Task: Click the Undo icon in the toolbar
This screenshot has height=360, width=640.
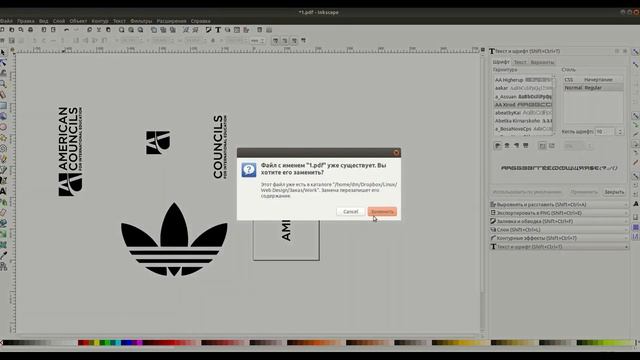Action: click(x=66, y=30)
